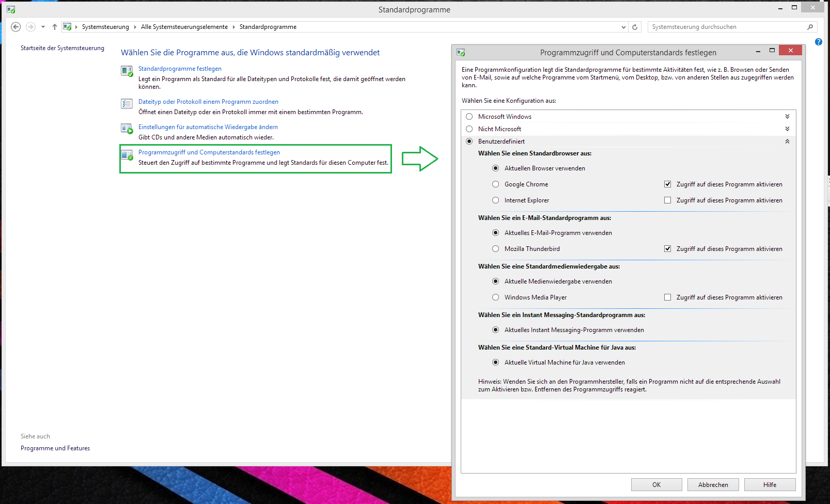Viewport: 830px width, 504px height.
Task: Click the Programmzugriff dialog title icon
Action: (461, 52)
